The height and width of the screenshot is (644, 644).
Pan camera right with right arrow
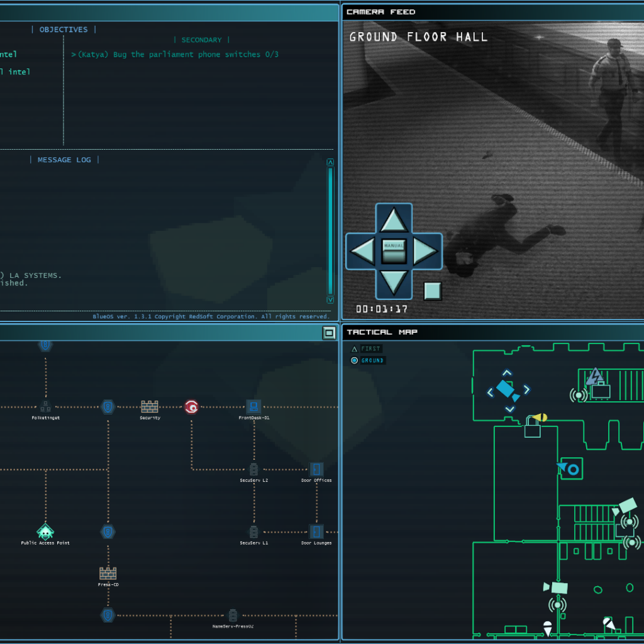coord(425,251)
